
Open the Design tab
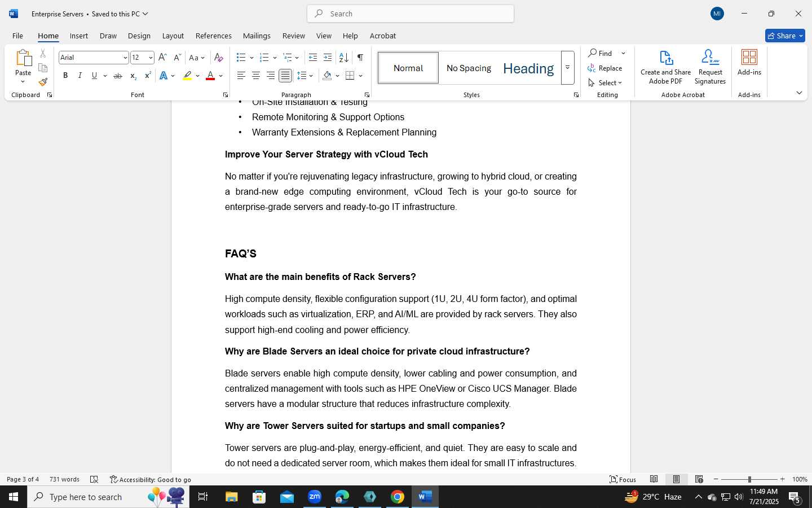coord(139,36)
